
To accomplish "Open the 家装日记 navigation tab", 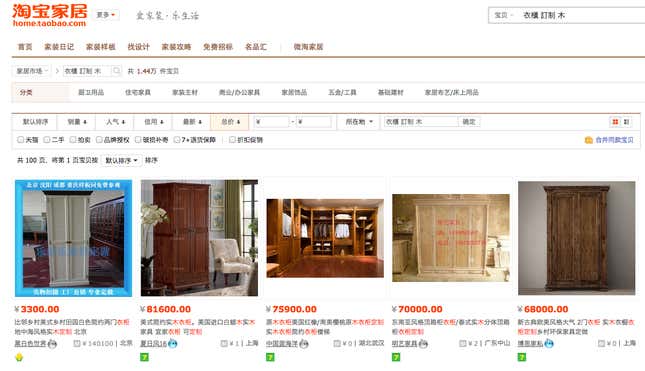I will [59, 46].
